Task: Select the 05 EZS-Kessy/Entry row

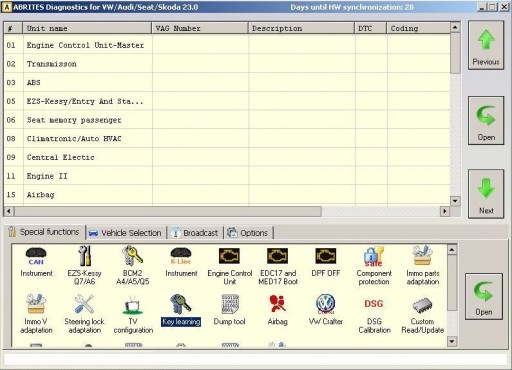Action: [227, 101]
